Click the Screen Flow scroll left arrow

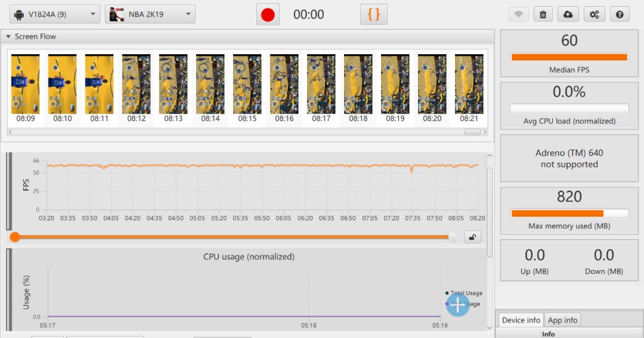[10, 132]
